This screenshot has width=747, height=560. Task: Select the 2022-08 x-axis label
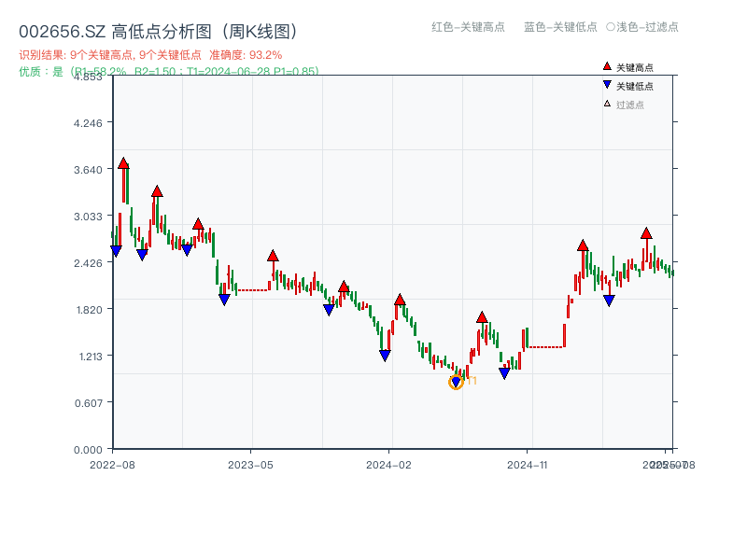point(112,464)
